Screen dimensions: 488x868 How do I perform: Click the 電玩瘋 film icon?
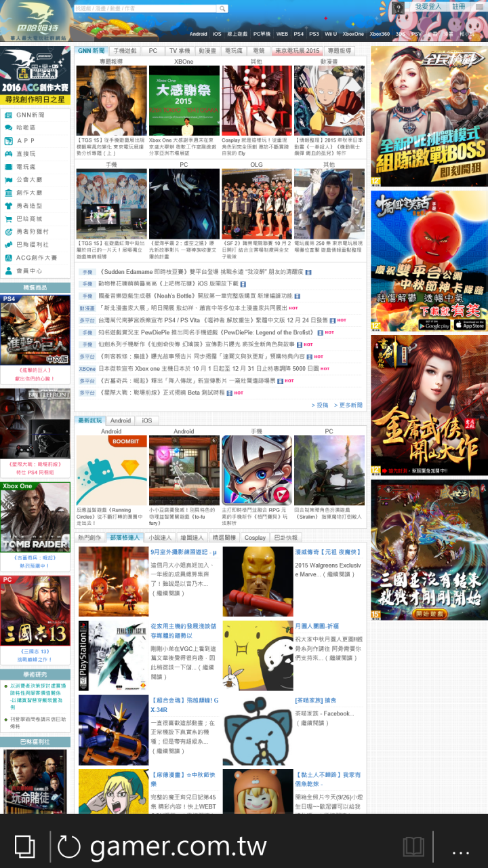pyautogui.click(x=9, y=167)
